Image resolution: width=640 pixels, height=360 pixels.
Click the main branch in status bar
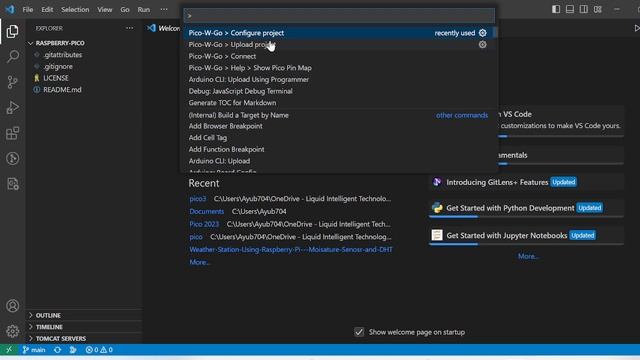(34, 350)
